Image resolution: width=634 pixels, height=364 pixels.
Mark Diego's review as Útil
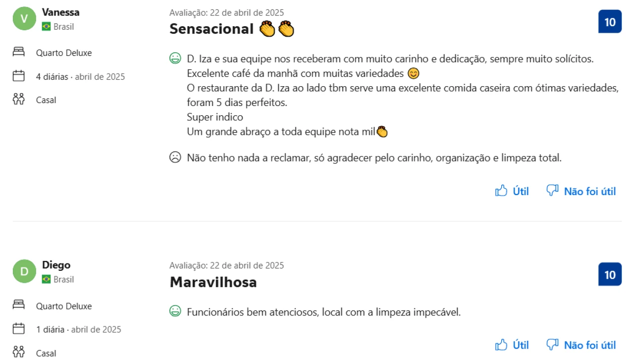tap(512, 345)
